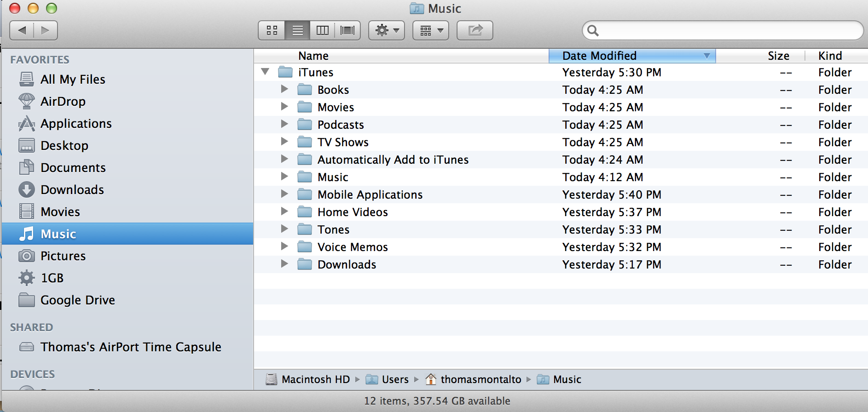Image resolution: width=868 pixels, height=412 pixels.
Task: Sort by Size column
Action: tap(760, 56)
